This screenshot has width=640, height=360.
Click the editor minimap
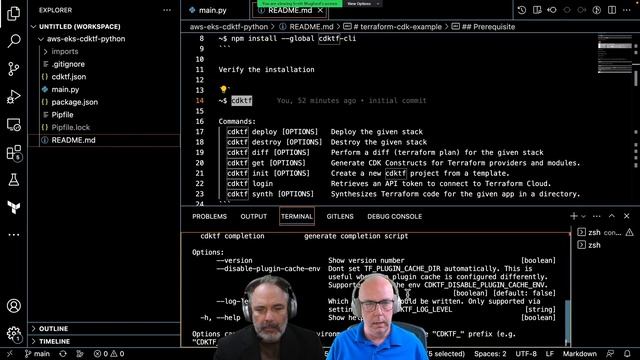pyautogui.click(x=615, y=54)
